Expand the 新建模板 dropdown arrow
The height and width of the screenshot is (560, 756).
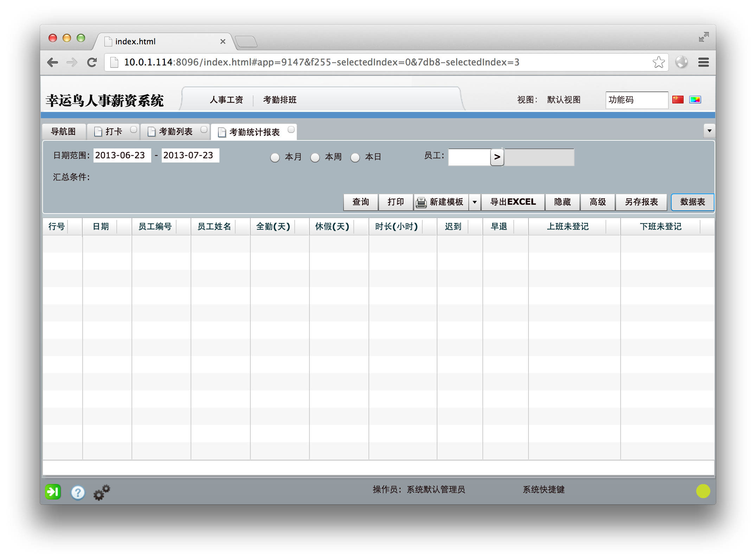[x=475, y=202]
